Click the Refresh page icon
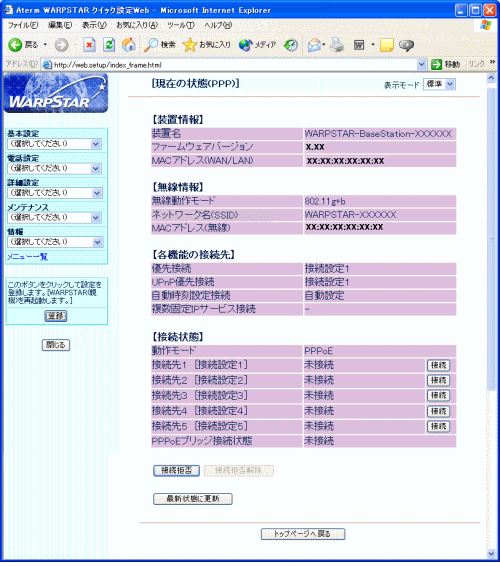The width and height of the screenshot is (500, 566). click(109, 45)
